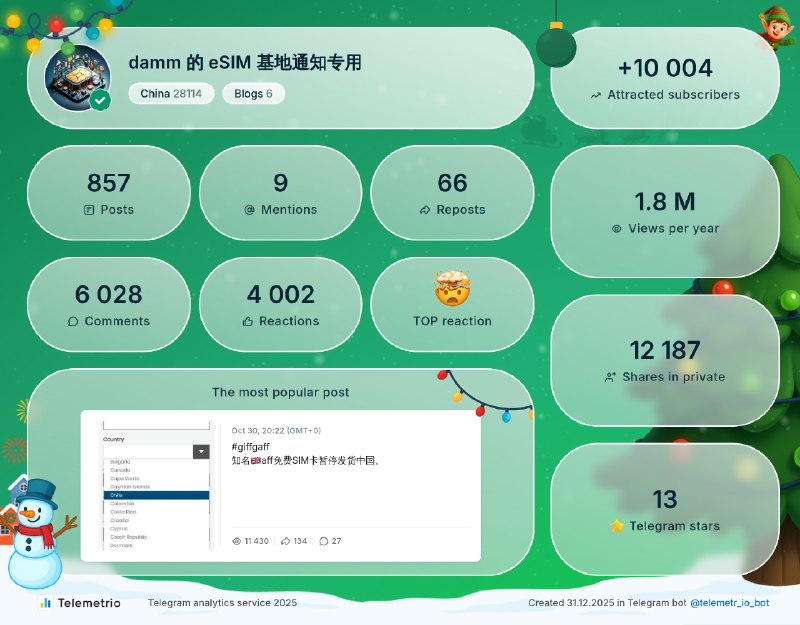Screen dimensions: 800x625
Task: Click the #giffgaff hashtag in the post
Action: 249,447
